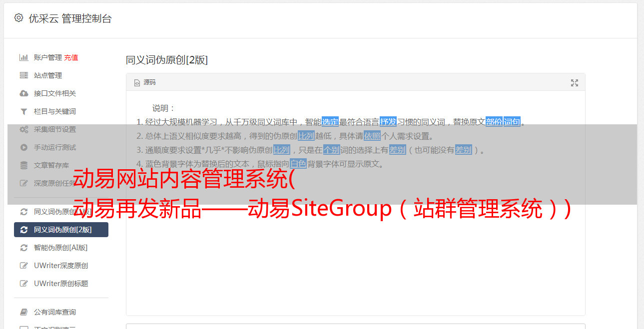The width and height of the screenshot is (644, 329).
Task: Select the 站点管理 server icon
Action: tap(23, 75)
